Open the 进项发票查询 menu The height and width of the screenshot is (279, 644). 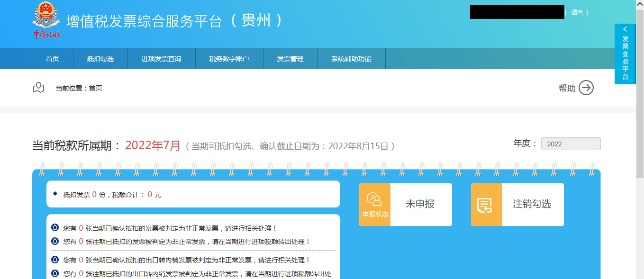tap(162, 59)
